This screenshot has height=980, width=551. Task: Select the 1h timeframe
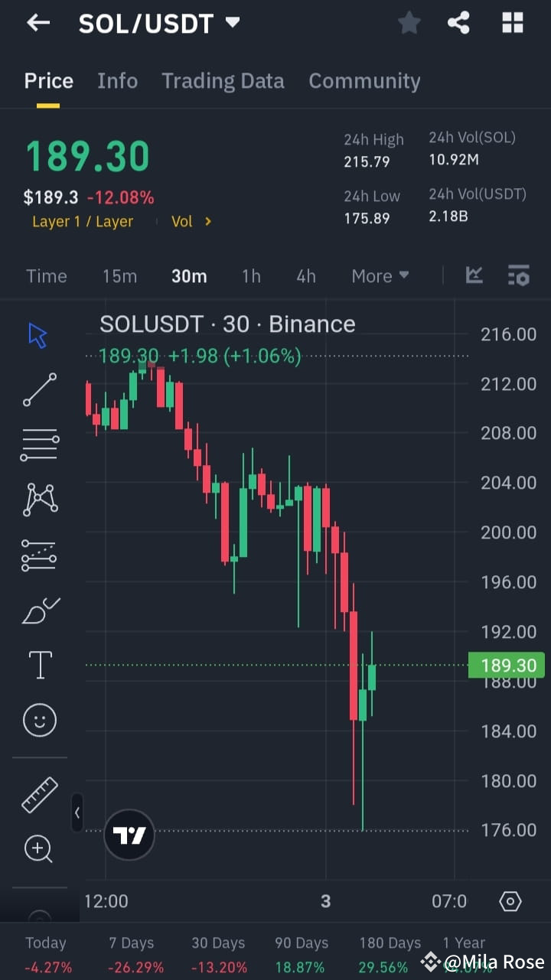(x=251, y=276)
